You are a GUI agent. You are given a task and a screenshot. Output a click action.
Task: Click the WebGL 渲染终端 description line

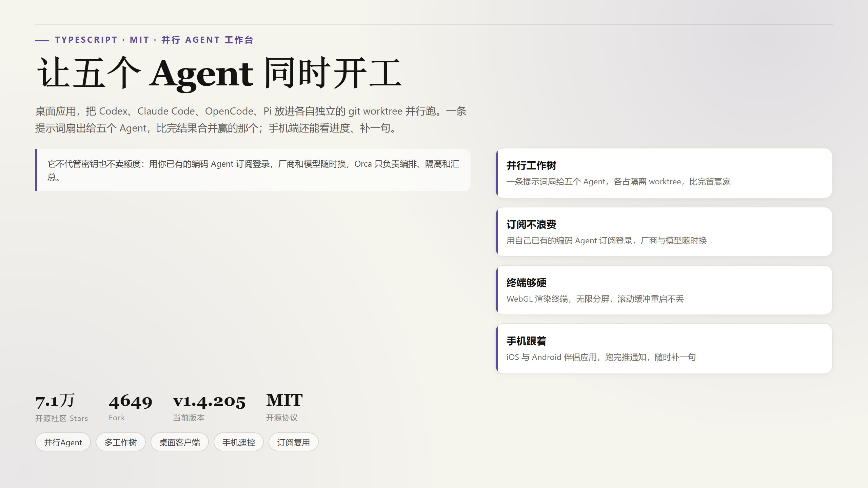pos(595,299)
